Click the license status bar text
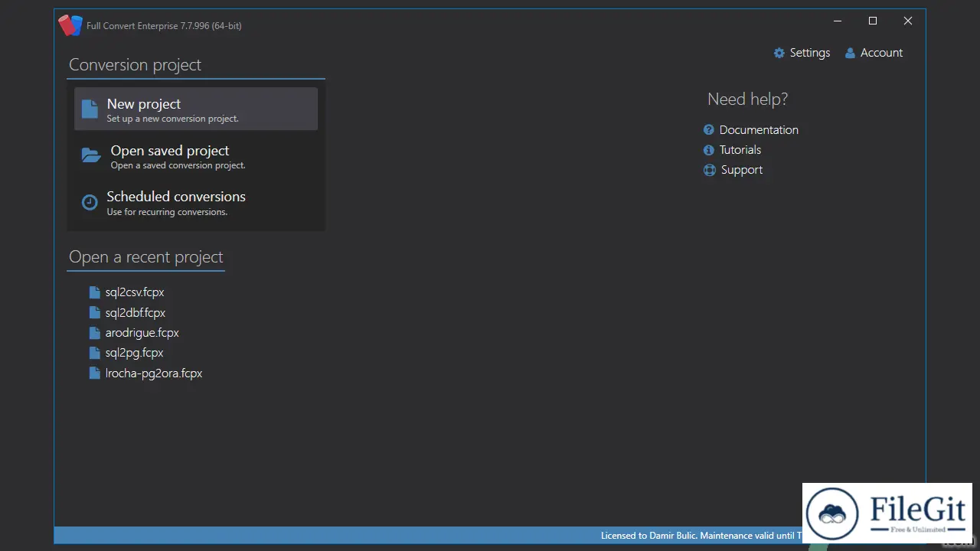 pyautogui.click(x=701, y=536)
